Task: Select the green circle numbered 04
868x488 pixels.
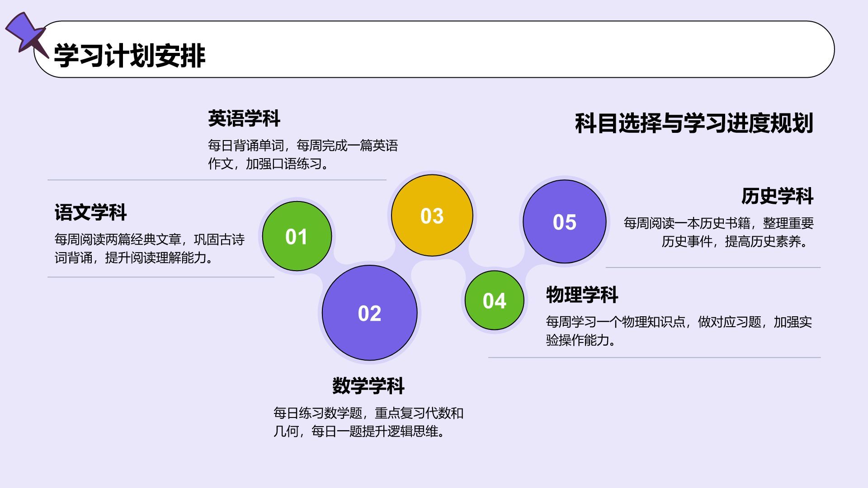Action: pos(494,301)
